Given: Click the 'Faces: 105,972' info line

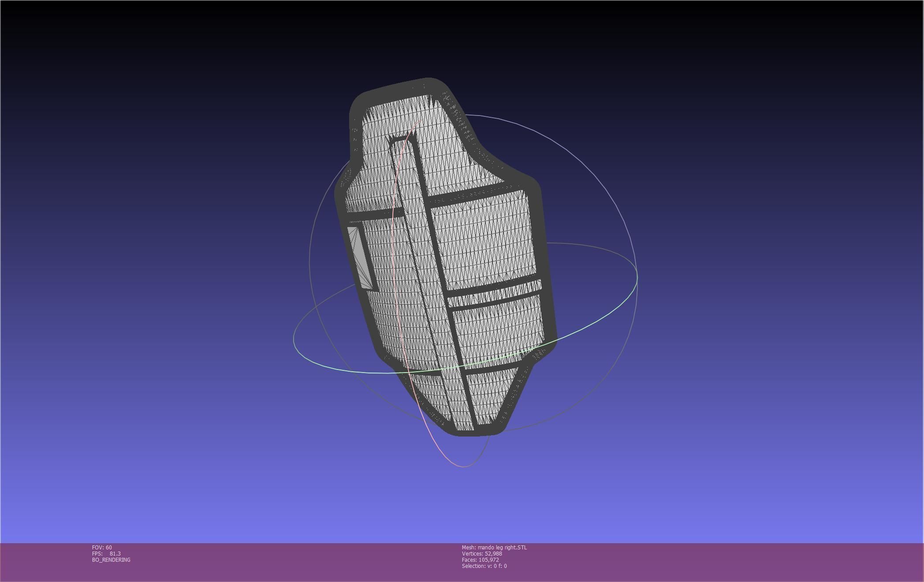Looking at the screenshot, I should 481,560.
